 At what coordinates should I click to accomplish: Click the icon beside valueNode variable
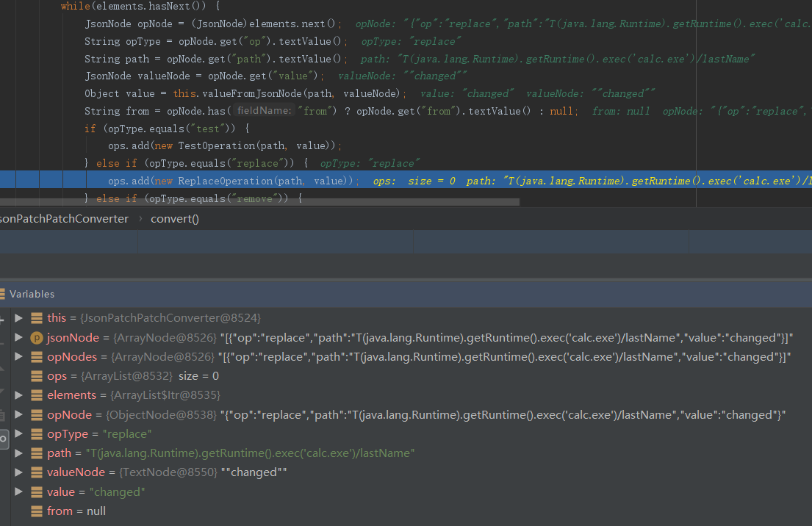click(x=37, y=472)
